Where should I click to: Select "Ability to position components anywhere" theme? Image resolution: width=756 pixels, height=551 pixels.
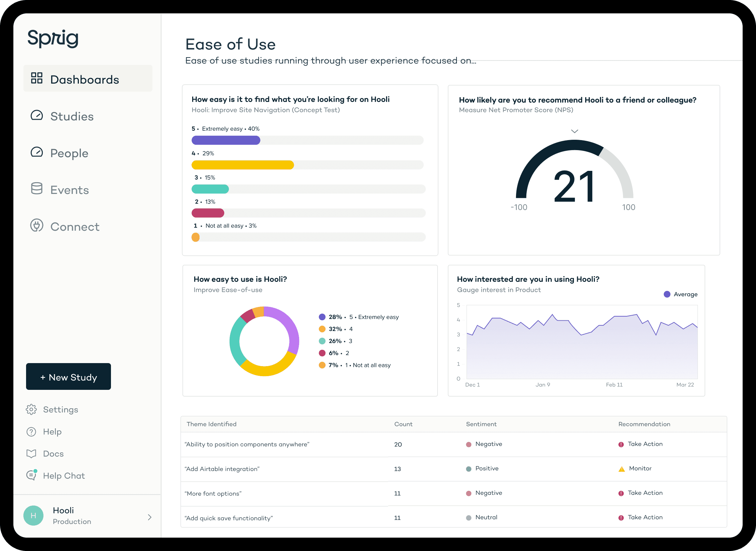point(247,444)
